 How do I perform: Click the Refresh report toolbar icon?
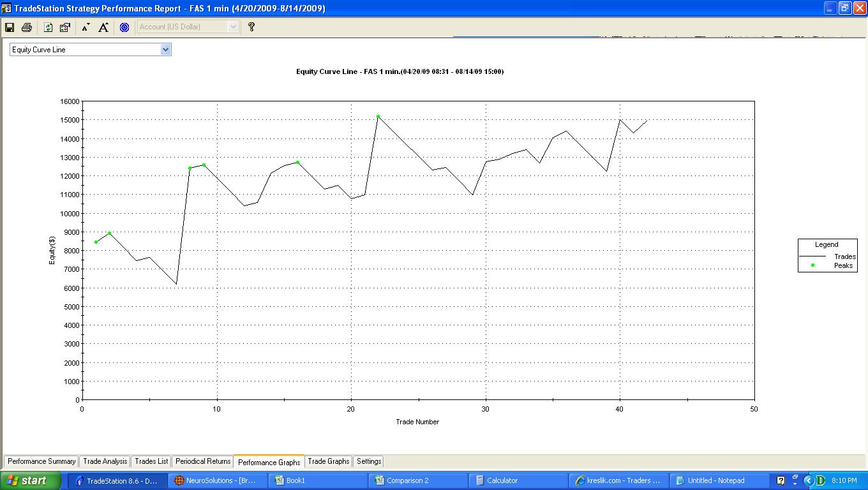click(48, 27)
